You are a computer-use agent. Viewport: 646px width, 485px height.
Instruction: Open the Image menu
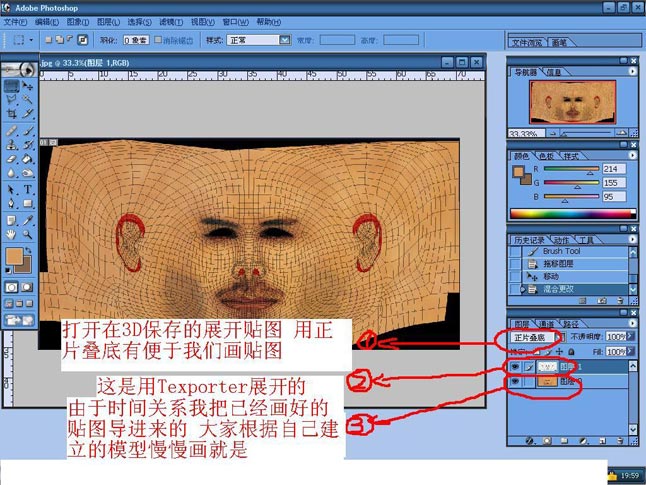[77, 22]
